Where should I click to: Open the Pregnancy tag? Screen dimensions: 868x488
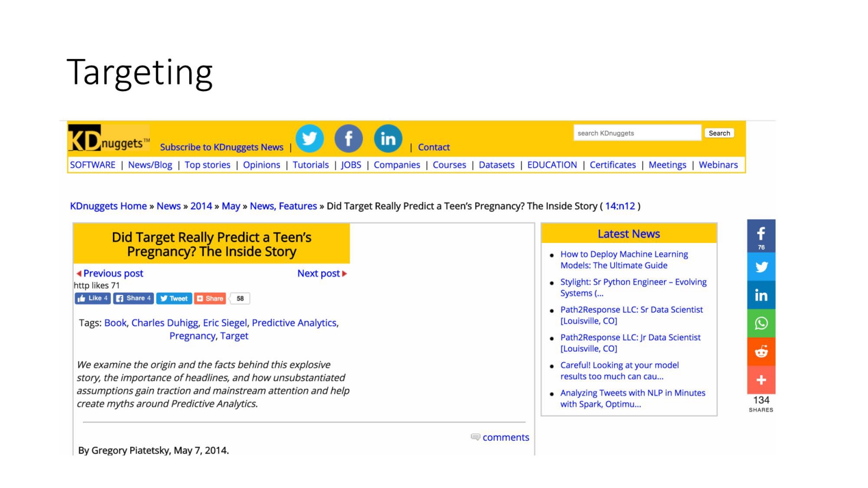(193, 336)
